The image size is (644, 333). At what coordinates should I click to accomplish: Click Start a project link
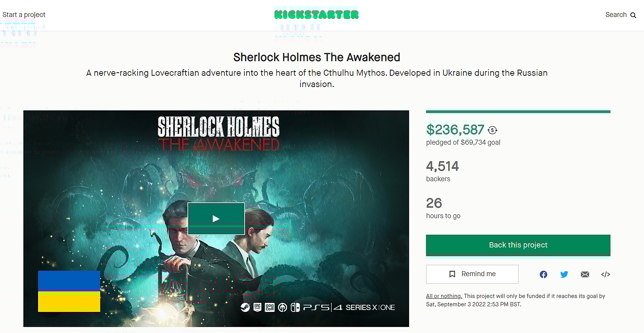24,15
